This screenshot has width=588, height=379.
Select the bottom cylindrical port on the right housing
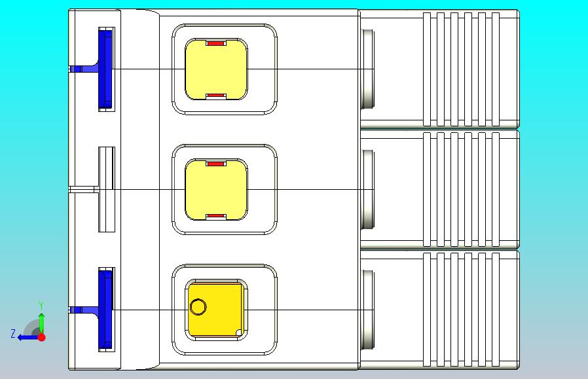[367, 310]
